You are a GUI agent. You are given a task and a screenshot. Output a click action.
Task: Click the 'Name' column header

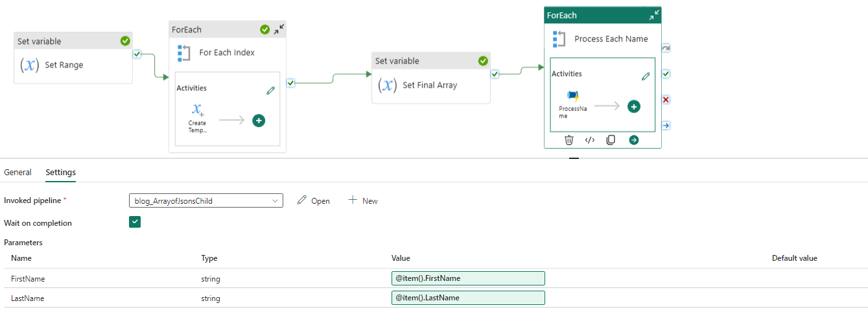point(21,258)
